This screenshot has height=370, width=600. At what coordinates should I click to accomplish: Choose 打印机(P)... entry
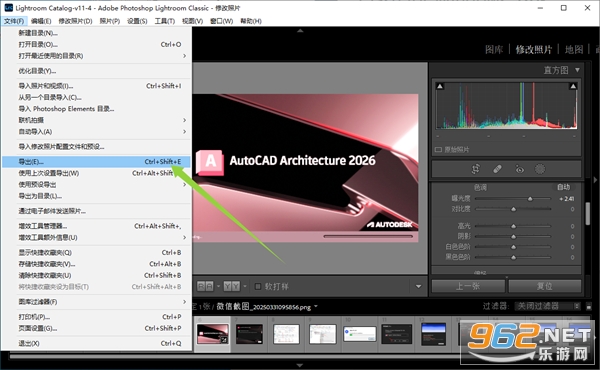click(96, 317)
